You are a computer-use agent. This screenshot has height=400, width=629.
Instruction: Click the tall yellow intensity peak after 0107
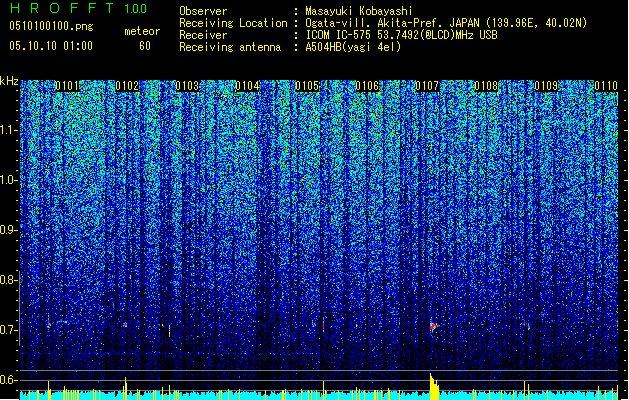[x=434, y=386]
